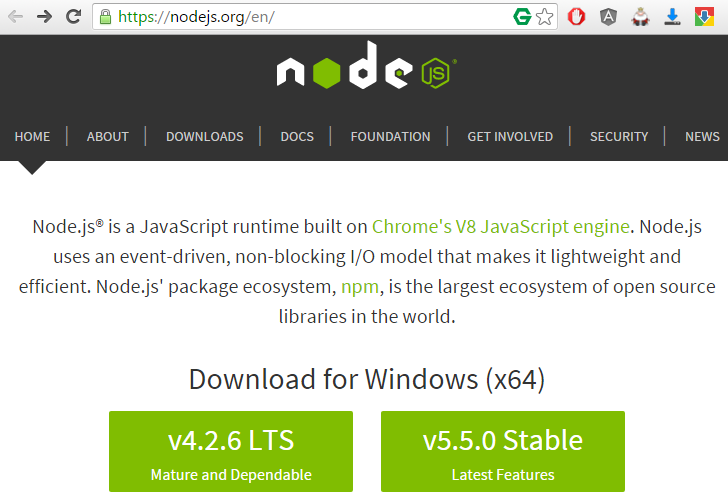Click the browser forward arrow
This screenshot has width=728, height=497.
pyautogui.click(x=45, y=17)
